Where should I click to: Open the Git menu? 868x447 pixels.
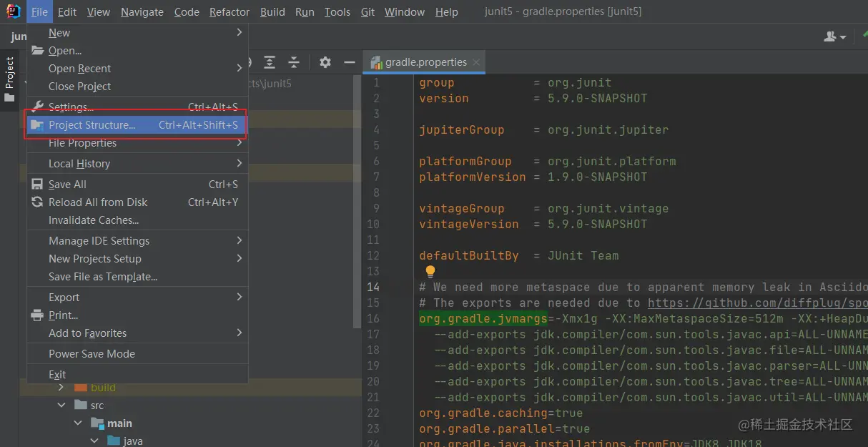pyautogui.click(x=368, y=11)
